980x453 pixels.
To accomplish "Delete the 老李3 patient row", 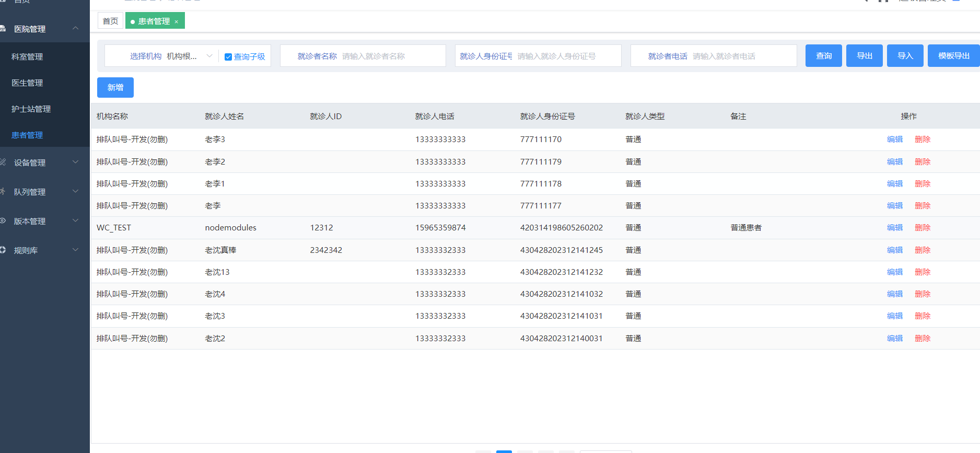I will click(923, 140).
